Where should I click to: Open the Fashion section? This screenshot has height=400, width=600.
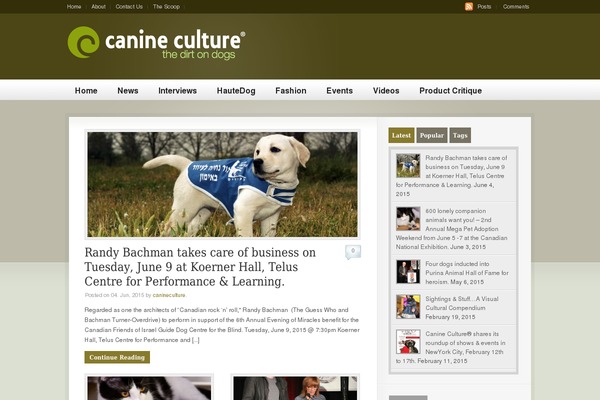tap(291, 91)
